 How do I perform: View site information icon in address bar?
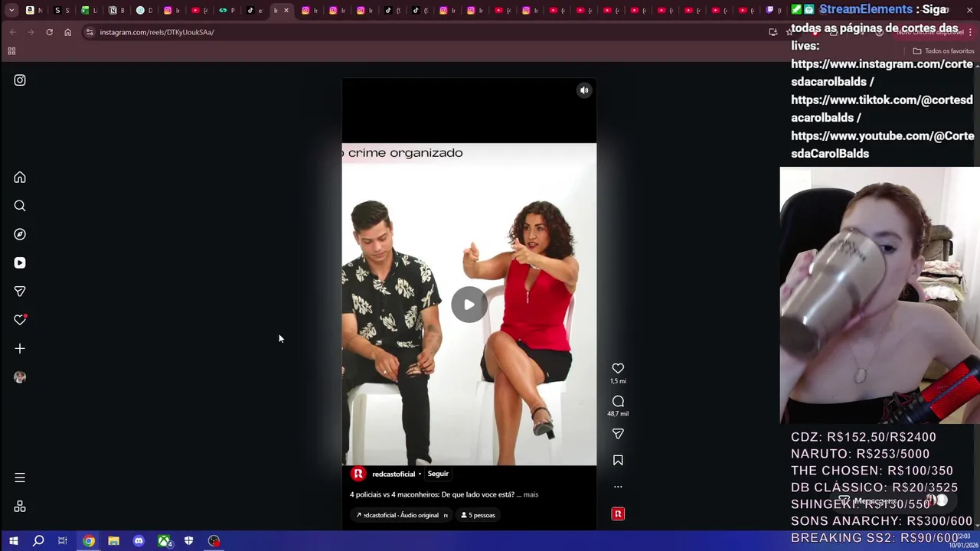(90, 32)
